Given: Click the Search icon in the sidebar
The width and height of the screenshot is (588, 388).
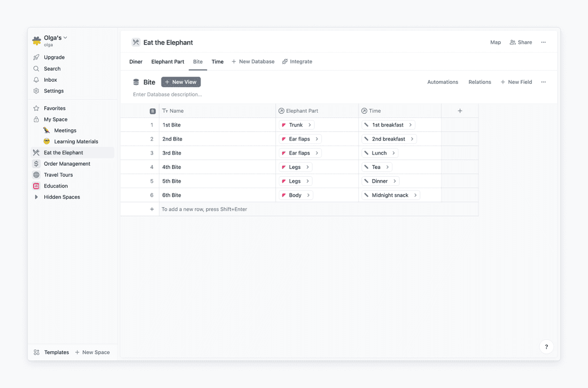Looking at the screenshot, I should 37,68.
